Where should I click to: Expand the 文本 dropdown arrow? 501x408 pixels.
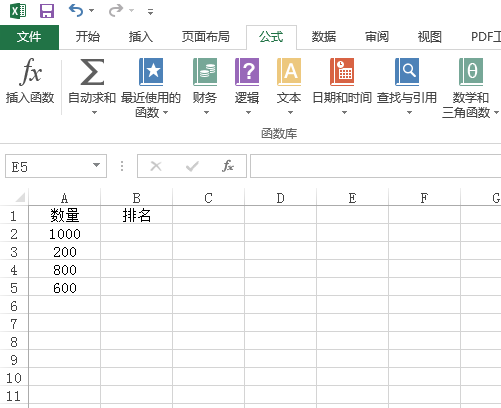coord(290,113)
